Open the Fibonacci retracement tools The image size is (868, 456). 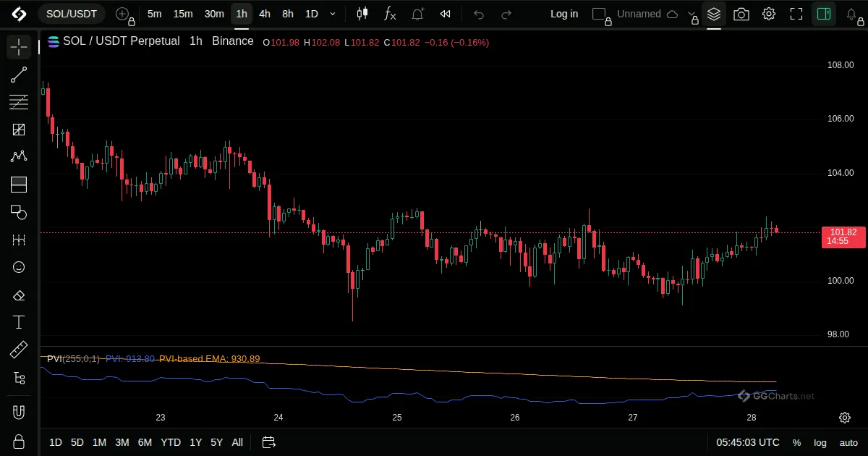click(x=19, y=102)
